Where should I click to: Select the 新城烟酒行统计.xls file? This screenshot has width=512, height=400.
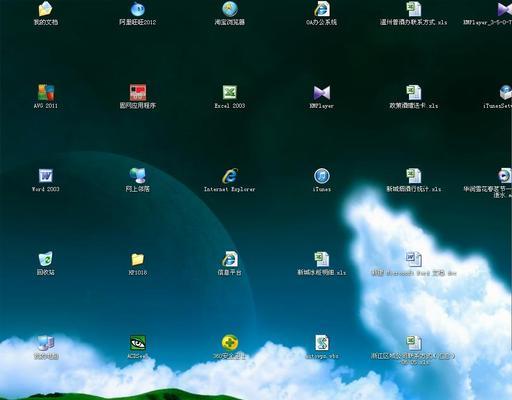tap(414, 176)
